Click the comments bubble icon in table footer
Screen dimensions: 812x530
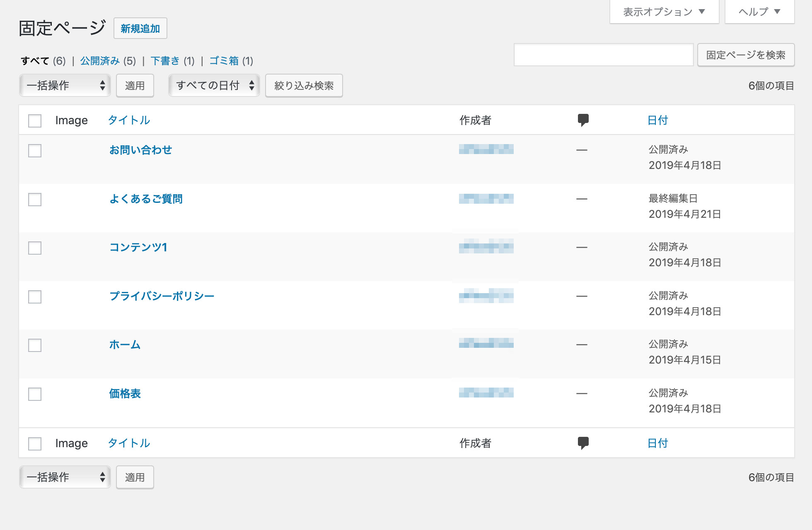(583, 443)
